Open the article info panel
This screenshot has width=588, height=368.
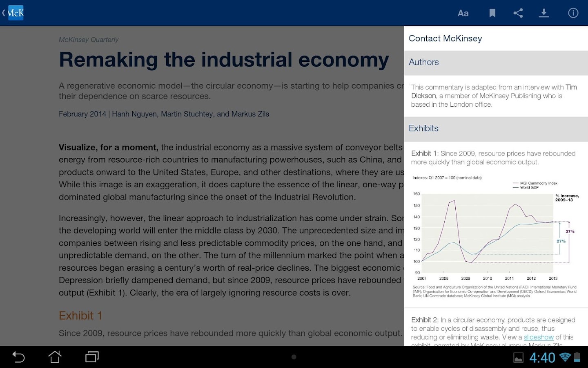coord(573,13)
